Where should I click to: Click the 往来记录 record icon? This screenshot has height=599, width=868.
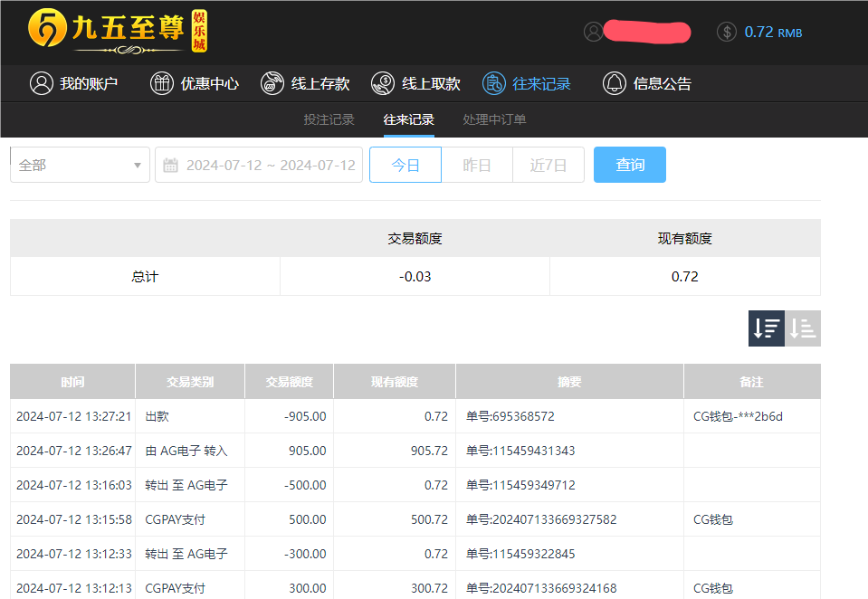493,83
